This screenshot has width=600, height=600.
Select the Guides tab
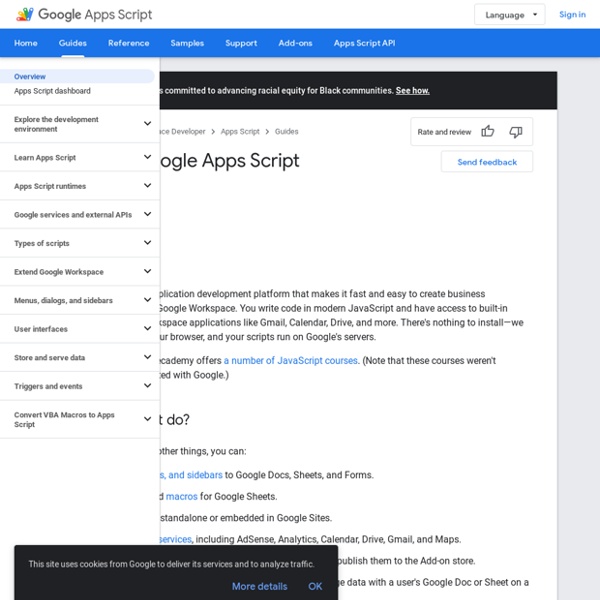73,43
